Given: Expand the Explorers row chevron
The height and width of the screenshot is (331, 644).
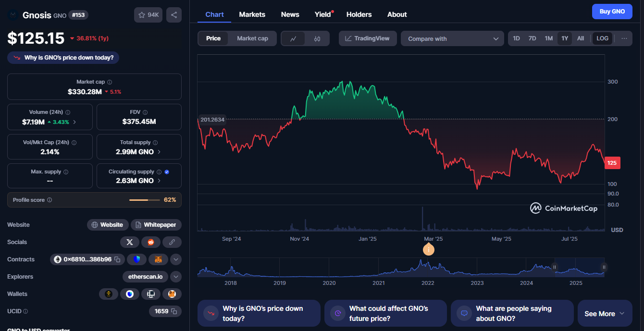Looking at the screenshot, I should coord(176,277).
